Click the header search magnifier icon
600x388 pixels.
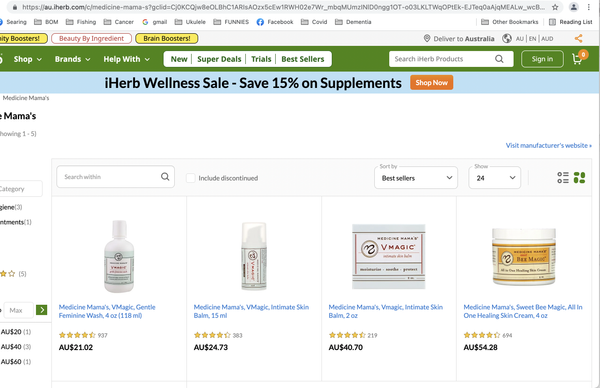[x=499, y=59]
